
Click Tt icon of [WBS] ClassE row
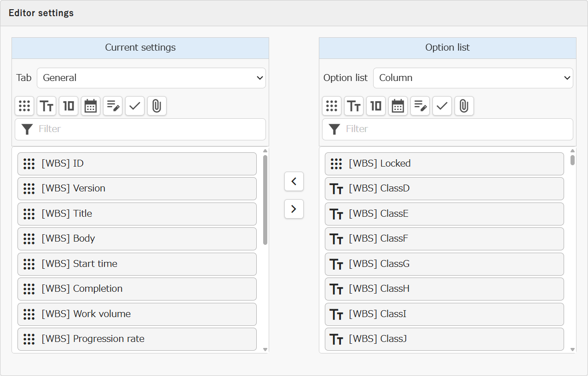point(336,214)
